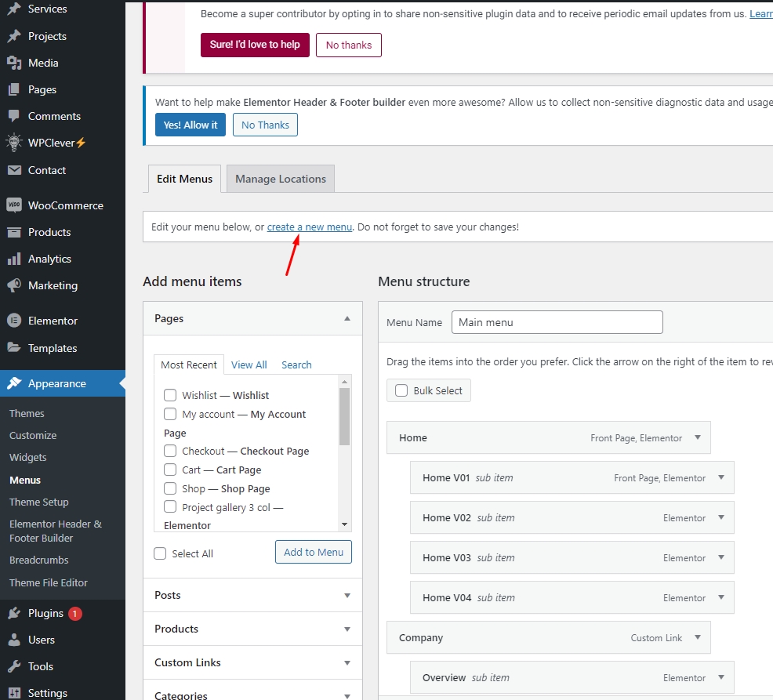773x700 pixels.
Task: Click the pages list scrollbar down arrow
Action: tap(344, 524)
